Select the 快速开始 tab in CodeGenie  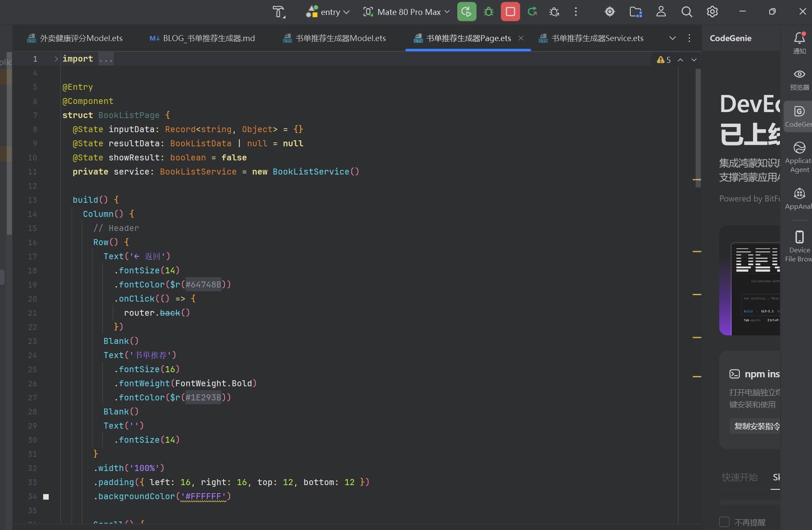[739, 477]
